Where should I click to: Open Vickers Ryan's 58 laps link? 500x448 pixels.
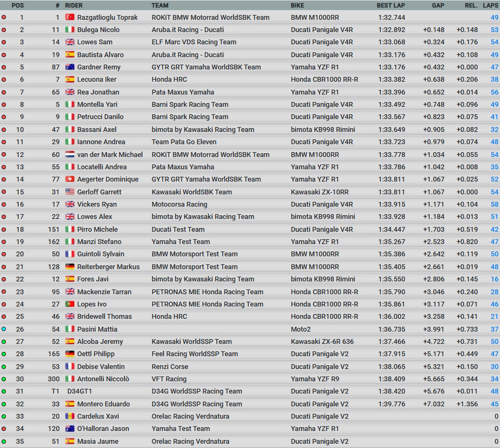494,205
